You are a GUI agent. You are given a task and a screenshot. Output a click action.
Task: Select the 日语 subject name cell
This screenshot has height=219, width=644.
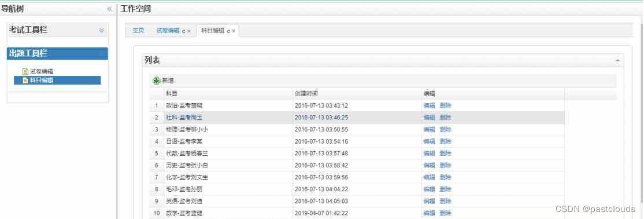point(184,141)
